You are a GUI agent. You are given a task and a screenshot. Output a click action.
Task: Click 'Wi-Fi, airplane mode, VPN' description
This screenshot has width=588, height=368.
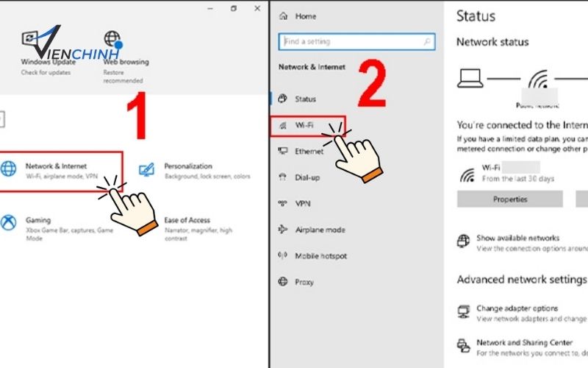pyautogui.click(x=62, y=177)
